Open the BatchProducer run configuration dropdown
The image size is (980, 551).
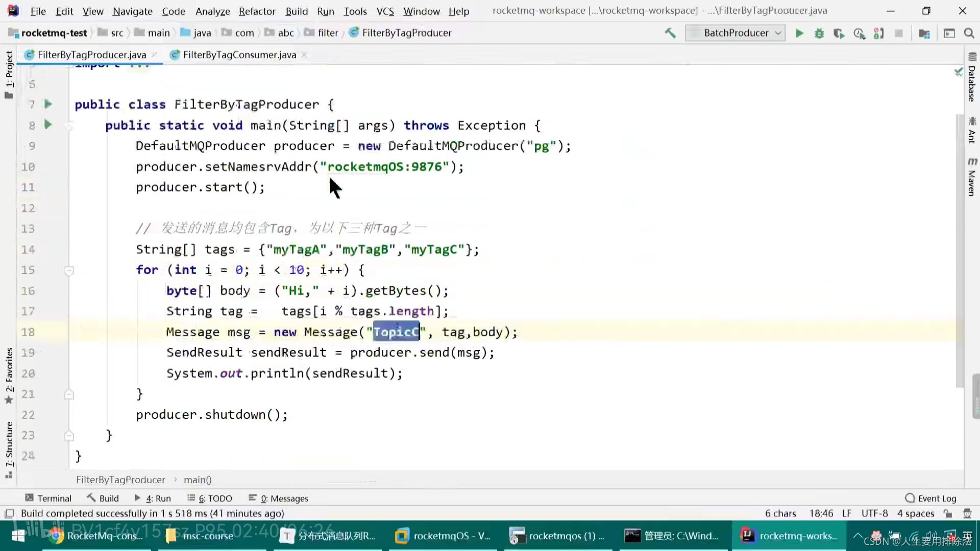pyautogui.click(x=736, y=33)
